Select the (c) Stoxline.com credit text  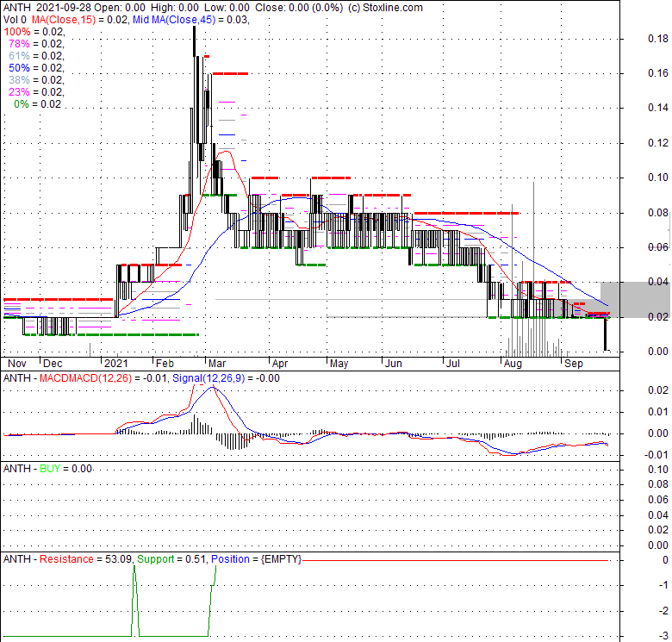[385, 8]
